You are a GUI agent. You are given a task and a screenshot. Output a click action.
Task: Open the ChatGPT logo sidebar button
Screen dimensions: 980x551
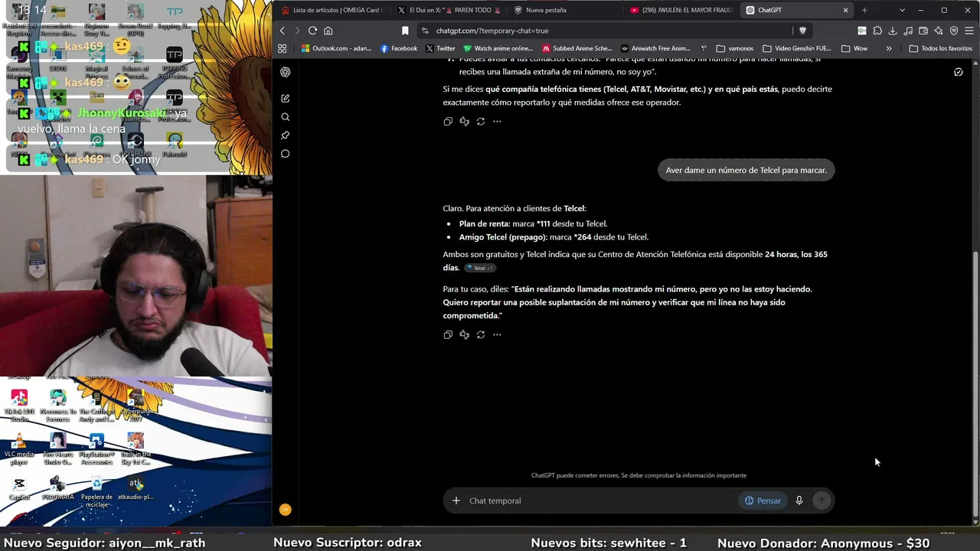(285, 72)
